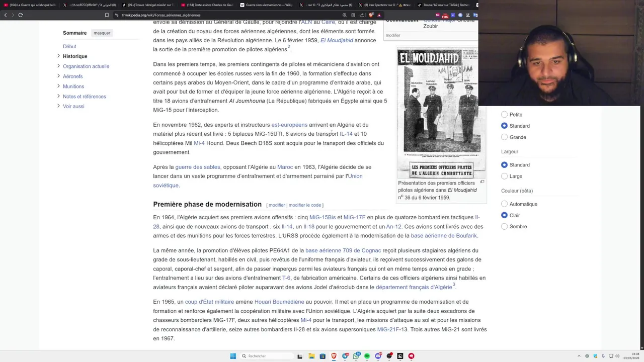This screenshot has height=362, width=644.
Task: Open El Moudjahid italic link
Action: (337, 40)
